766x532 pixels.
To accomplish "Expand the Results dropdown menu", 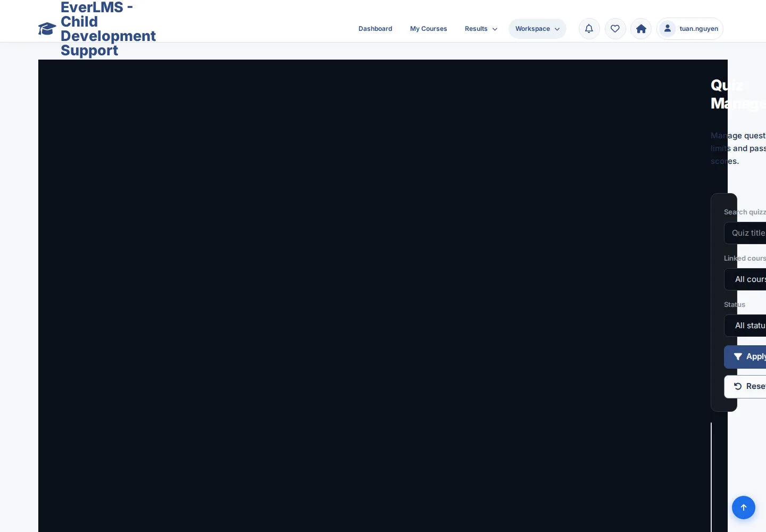I will pyautogui.click(x=481, y=29).
